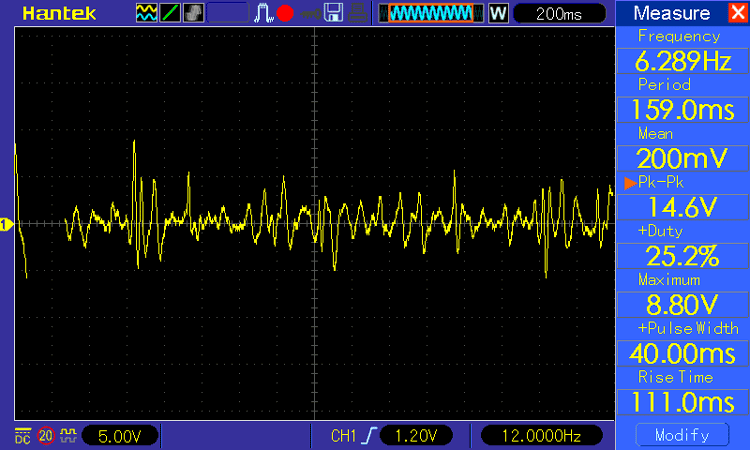
Task: Select the Mean 200mV measurement
Action: [683, 159]
